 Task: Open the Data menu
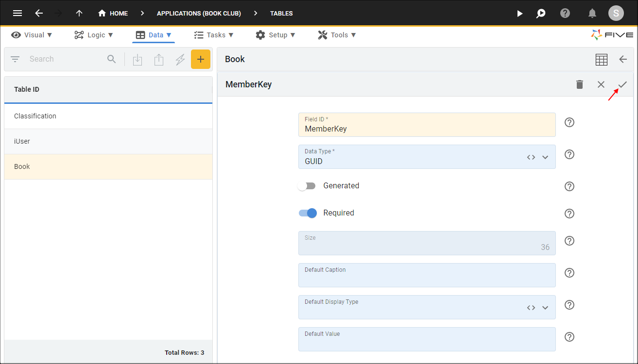[x=154, y=35]
